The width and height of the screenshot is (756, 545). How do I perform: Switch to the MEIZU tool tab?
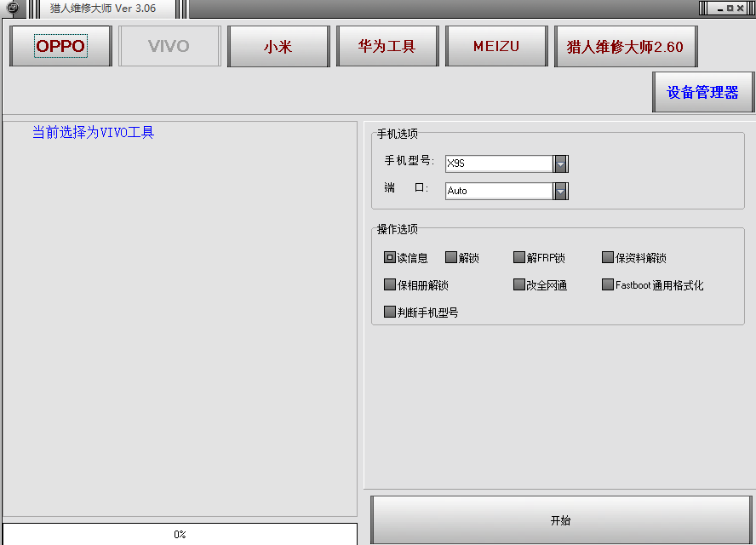(x=496, y=46)
